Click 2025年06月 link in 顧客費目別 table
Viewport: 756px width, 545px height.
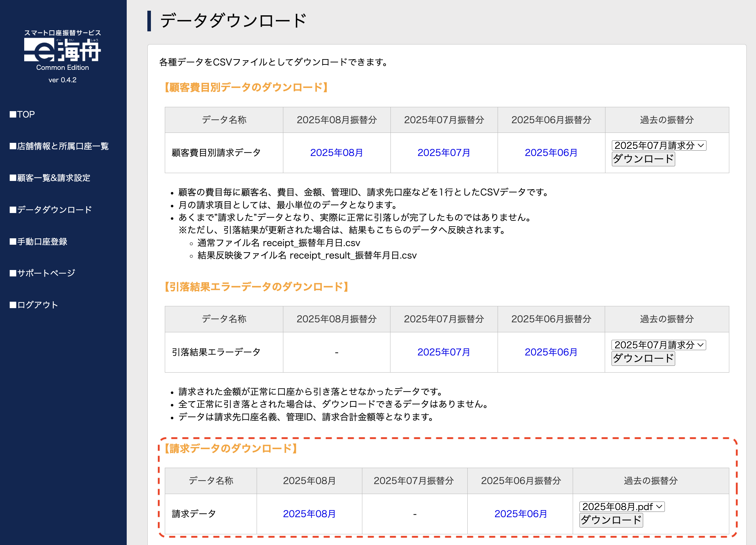551,153
